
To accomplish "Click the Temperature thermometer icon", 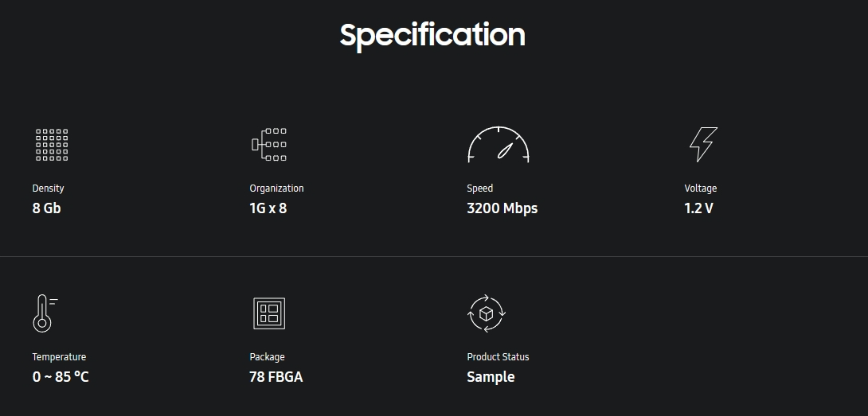I will 45,313.
